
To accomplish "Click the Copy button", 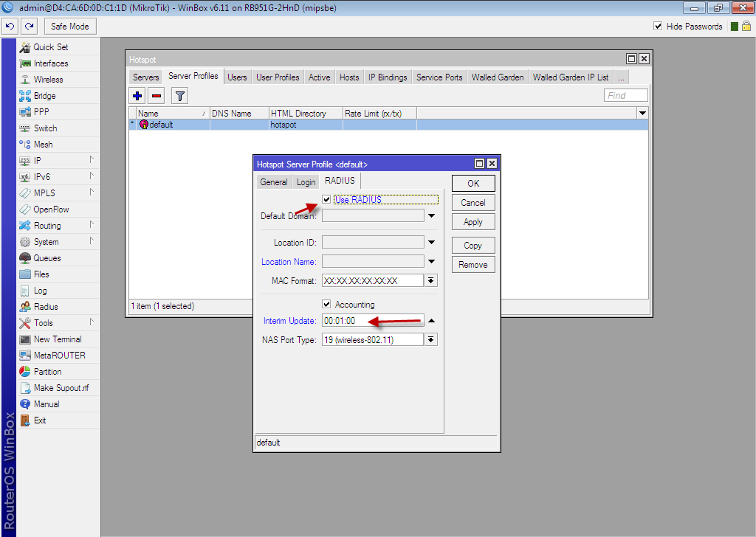I will click(x=473, y=246).
